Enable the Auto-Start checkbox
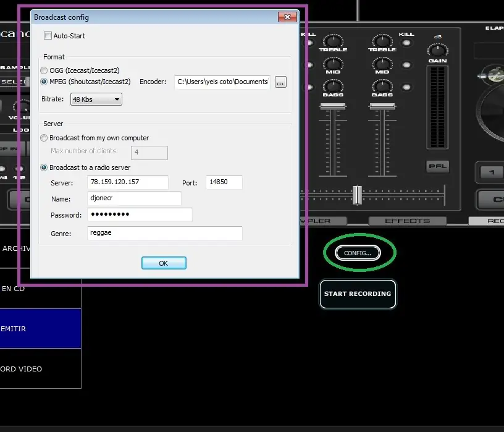Screen dimensions: 504x432 48,36
